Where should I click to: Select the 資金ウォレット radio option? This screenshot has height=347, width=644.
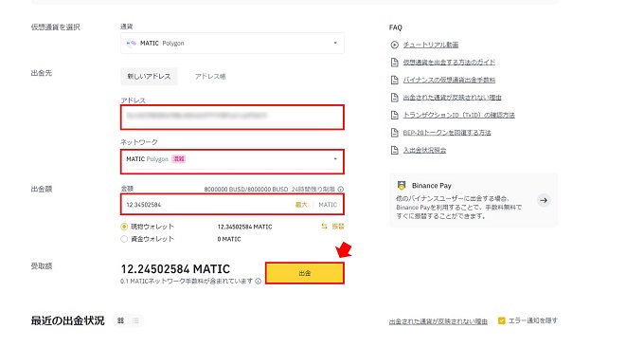point(124,239)
